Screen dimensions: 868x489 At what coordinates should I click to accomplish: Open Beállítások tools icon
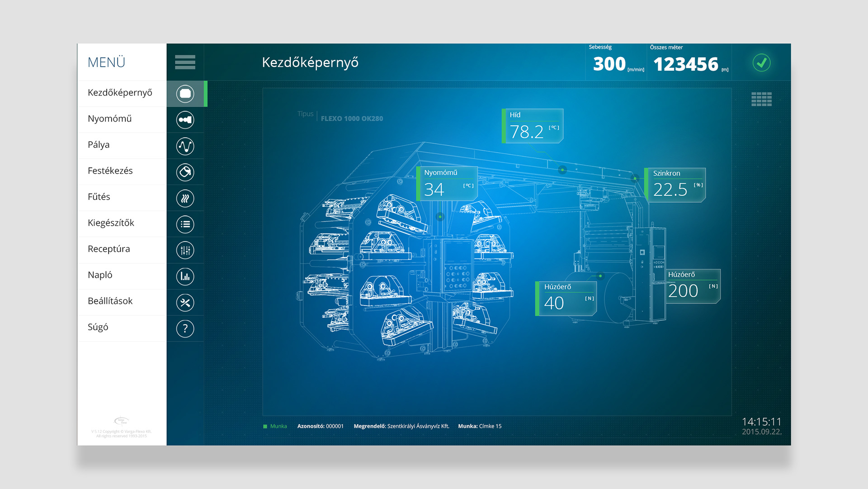pyautogui.click(x=185, y=303)
